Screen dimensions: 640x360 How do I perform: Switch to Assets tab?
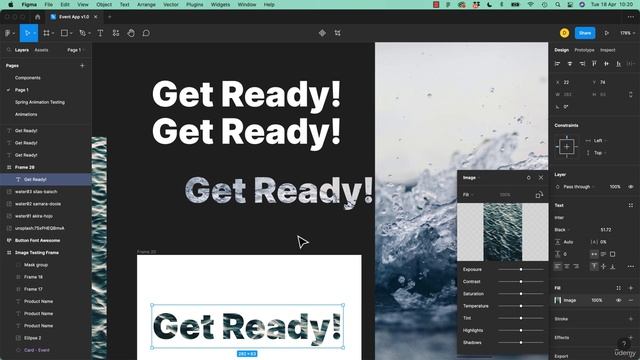pos(41,50)
